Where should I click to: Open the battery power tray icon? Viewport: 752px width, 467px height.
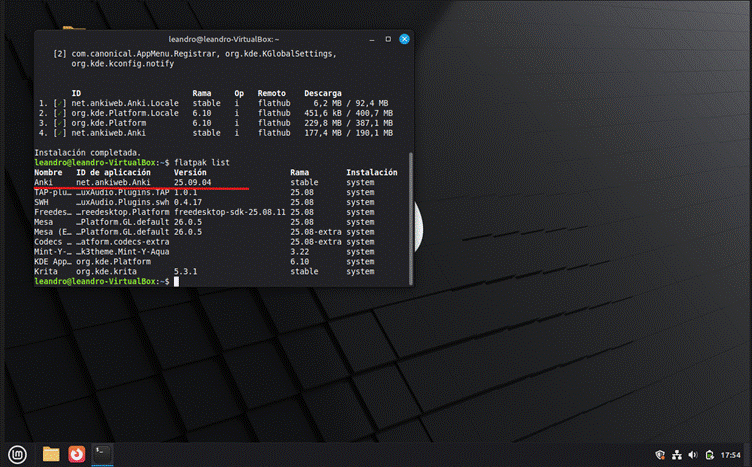(710, 455)
